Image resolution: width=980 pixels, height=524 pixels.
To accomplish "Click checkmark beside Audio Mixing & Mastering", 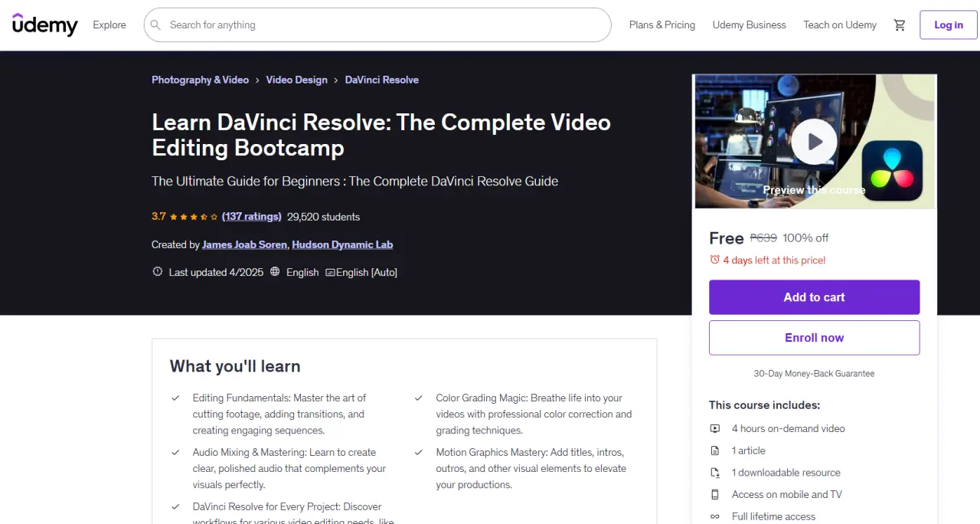I will click(175, 453).
